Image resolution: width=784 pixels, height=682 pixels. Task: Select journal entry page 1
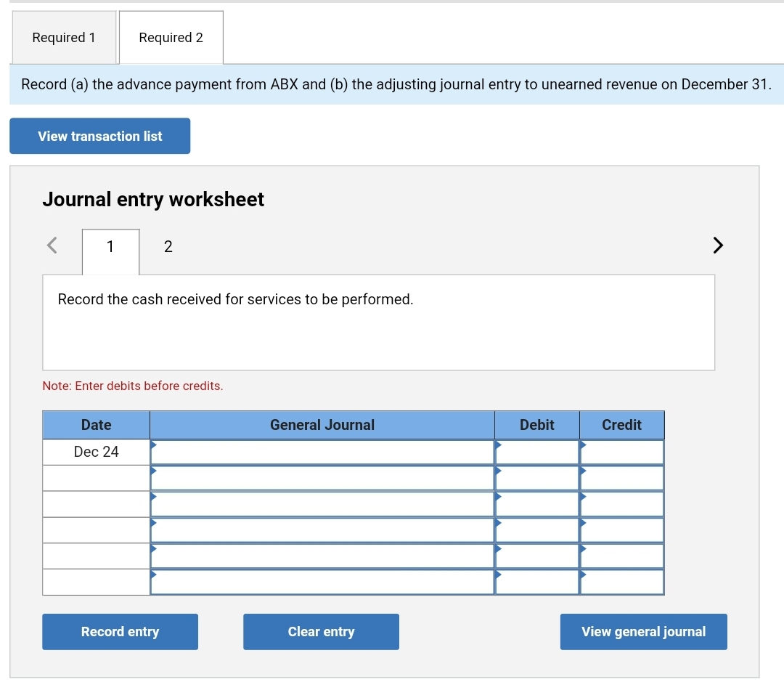click(110, 247)
